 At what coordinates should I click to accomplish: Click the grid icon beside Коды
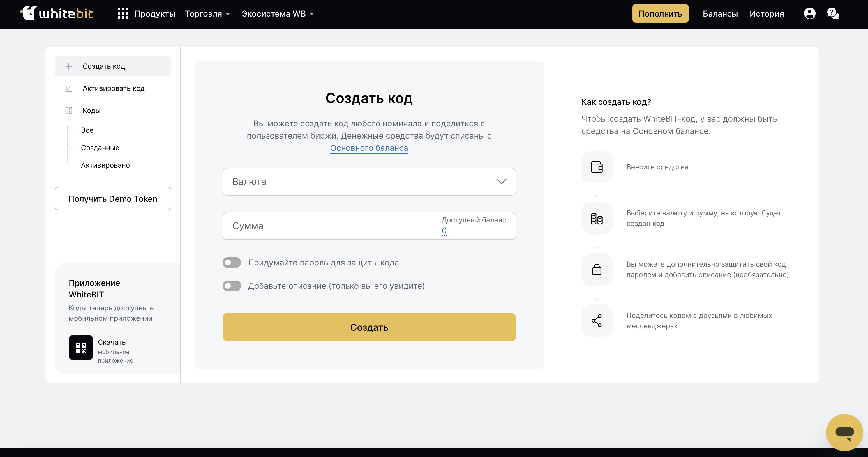69,110
